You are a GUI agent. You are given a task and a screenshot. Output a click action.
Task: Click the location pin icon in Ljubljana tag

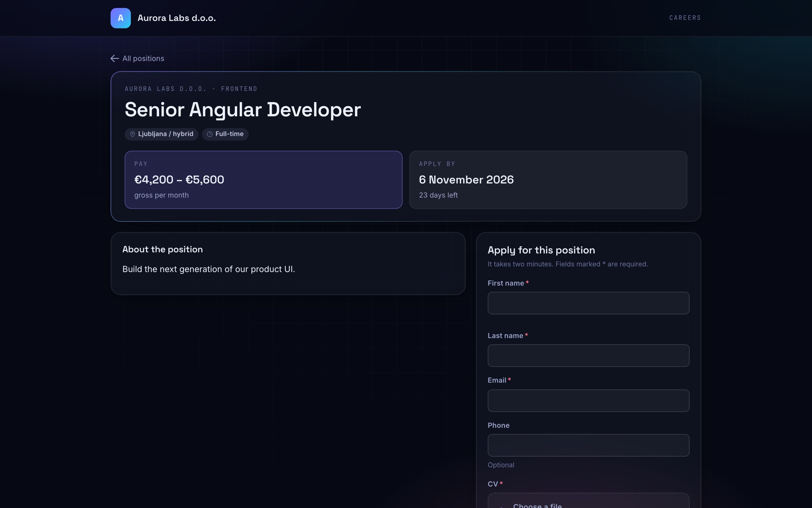coord(132,134)
